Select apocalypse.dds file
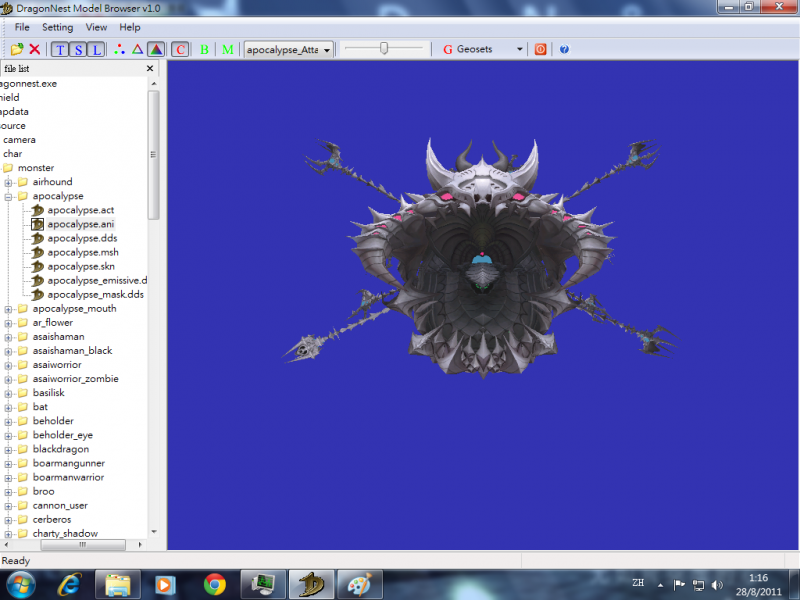 coord(82,238)
